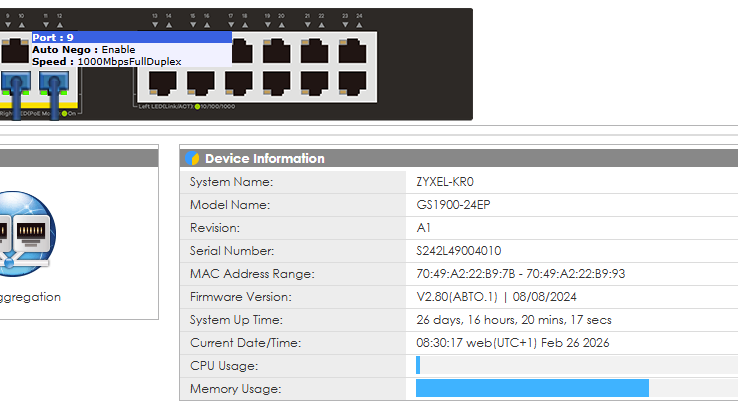Click the CPU Usage progress bar

[577, 365]
